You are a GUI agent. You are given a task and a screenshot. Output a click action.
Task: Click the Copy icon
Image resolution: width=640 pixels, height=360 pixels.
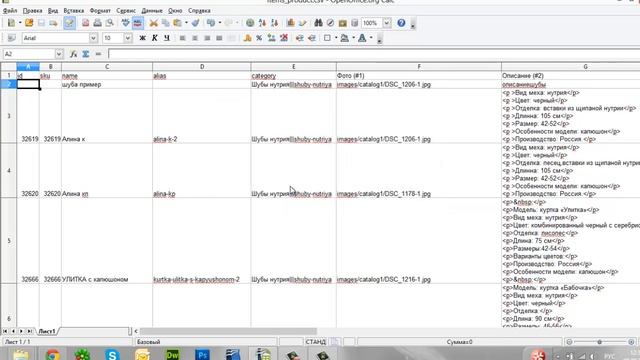[166, 23]
